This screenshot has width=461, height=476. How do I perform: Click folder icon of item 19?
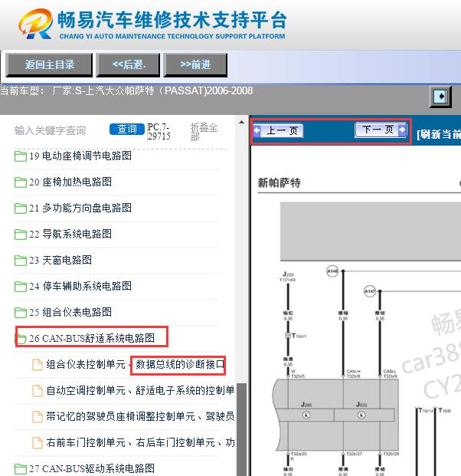(21, 156)
